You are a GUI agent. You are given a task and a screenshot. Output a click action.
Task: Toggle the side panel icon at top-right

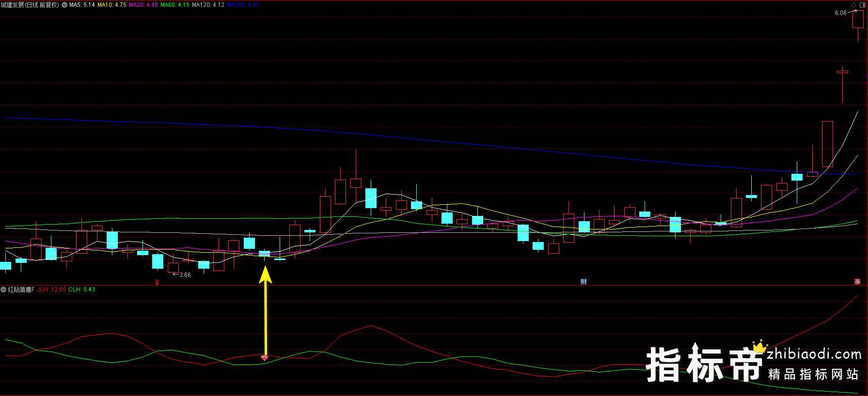[x=862, y=5]
